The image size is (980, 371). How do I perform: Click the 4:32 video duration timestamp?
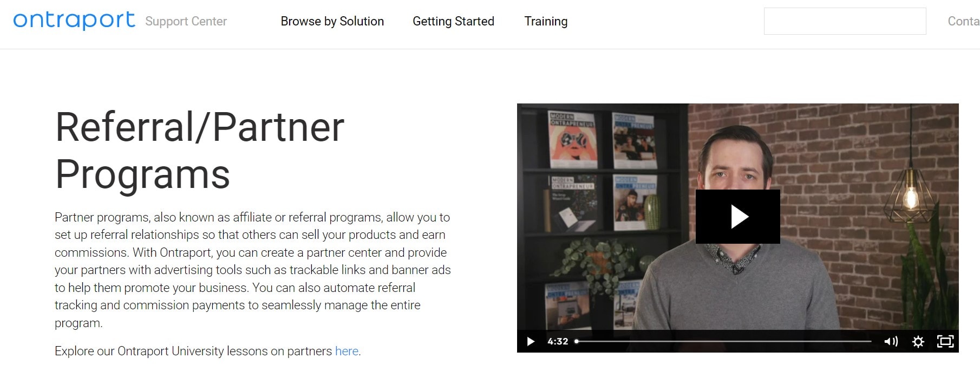558,341
